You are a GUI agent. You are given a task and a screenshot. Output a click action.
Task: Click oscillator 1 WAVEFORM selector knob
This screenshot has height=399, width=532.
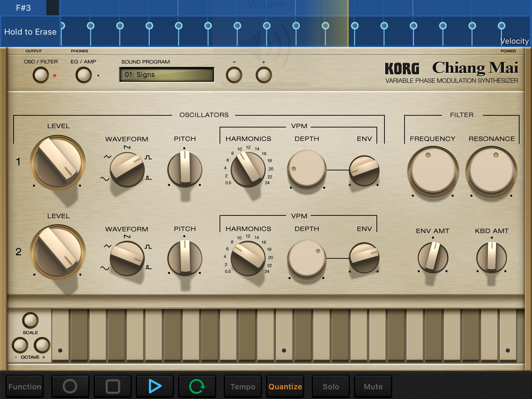click(127, 170)
